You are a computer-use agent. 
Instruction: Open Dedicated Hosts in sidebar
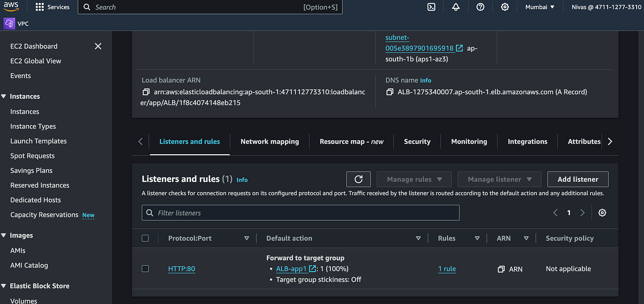[36, 200]
